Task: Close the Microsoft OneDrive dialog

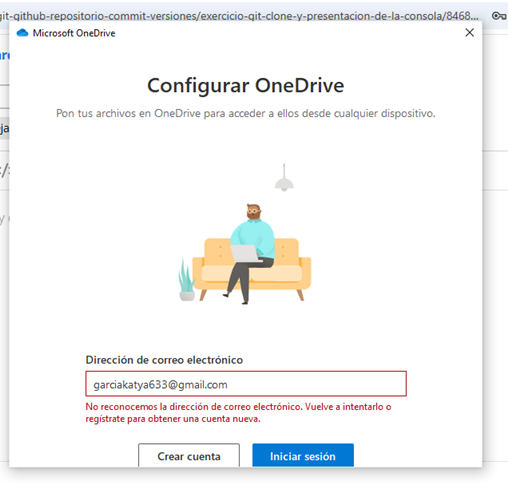Action: pyautogui.click(x=470, y=32)
